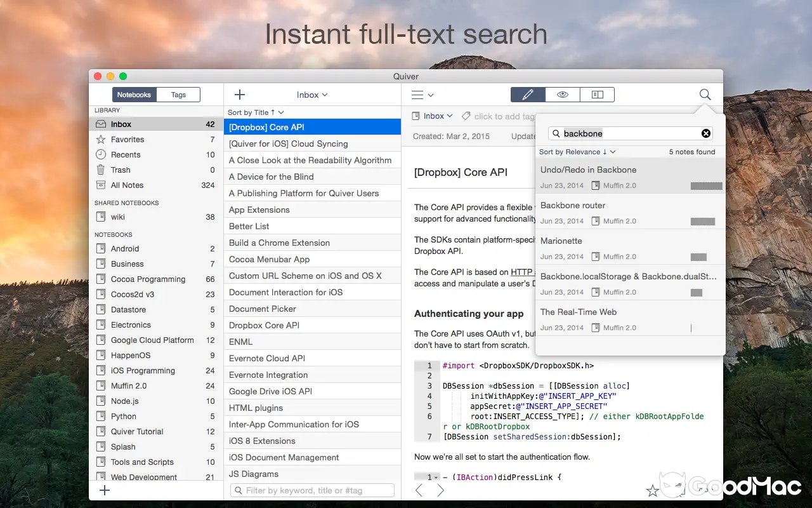Click the backbone search field
The image size is (812, 508).
tap(630, 133)
